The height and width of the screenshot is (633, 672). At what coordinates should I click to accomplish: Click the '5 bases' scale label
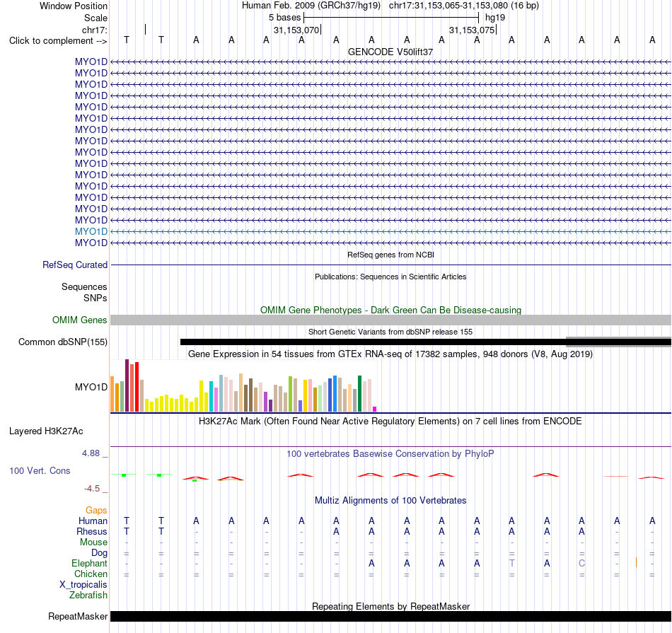click(284, 18)
